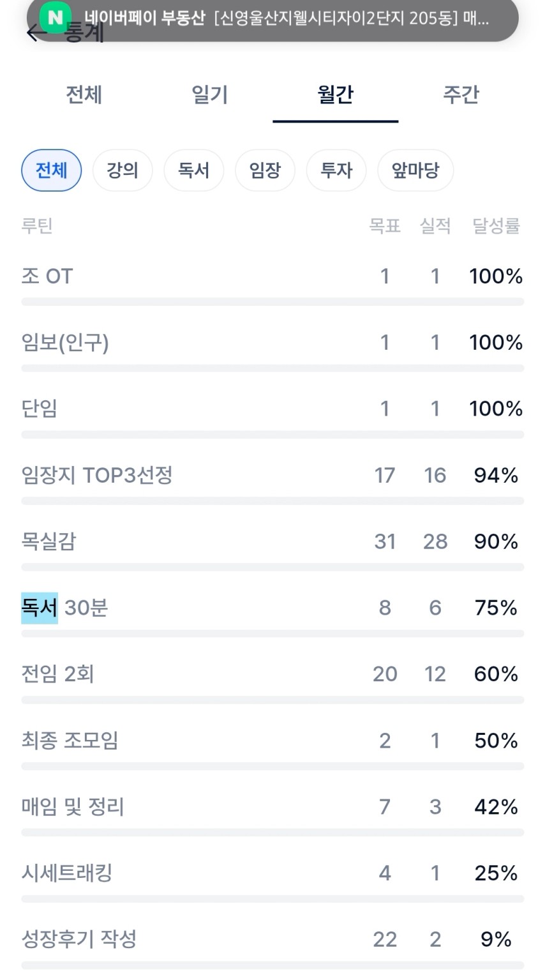
Task: Open the 네이버페이 부동산 notification banner
Action: point(287,18)
